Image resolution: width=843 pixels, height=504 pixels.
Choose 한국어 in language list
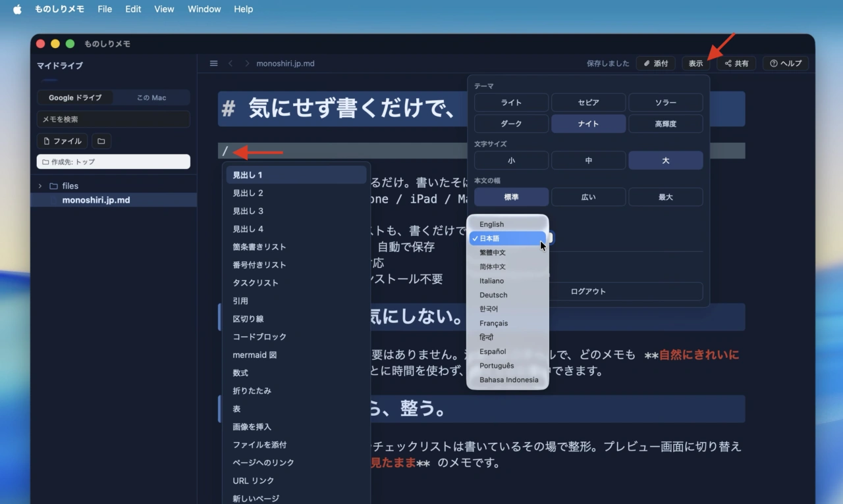(x=508, y=309)
